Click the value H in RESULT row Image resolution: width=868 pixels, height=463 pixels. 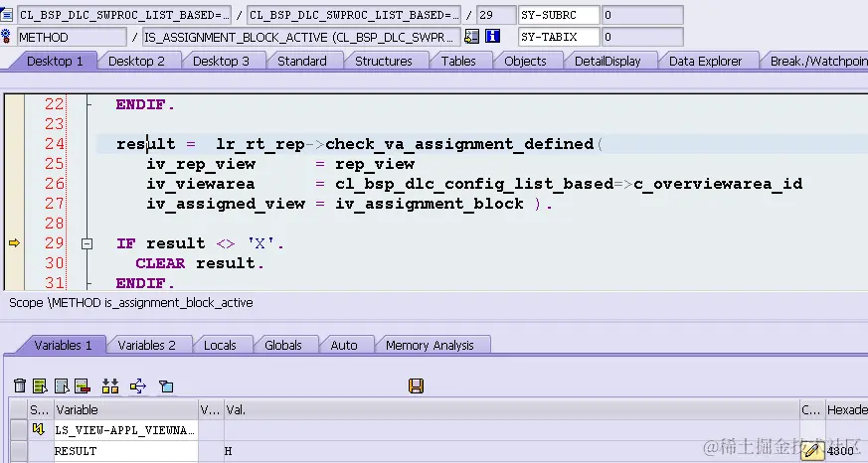228,451
